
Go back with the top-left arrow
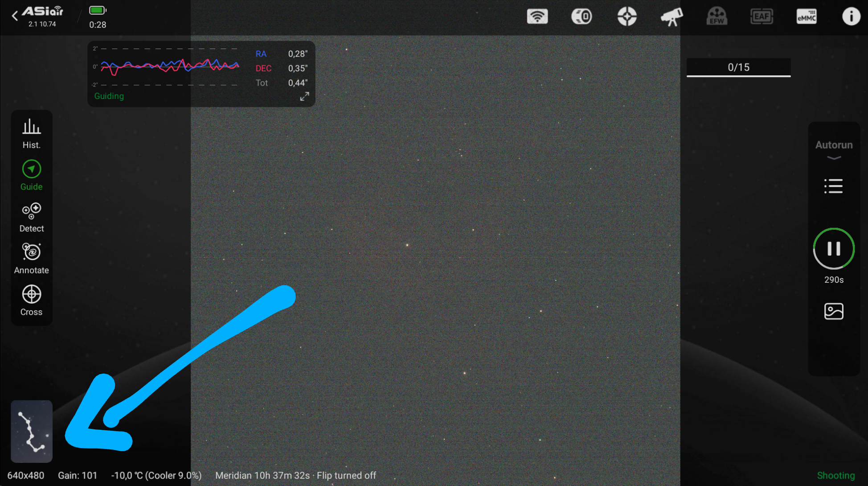click(x=15, y=16)
